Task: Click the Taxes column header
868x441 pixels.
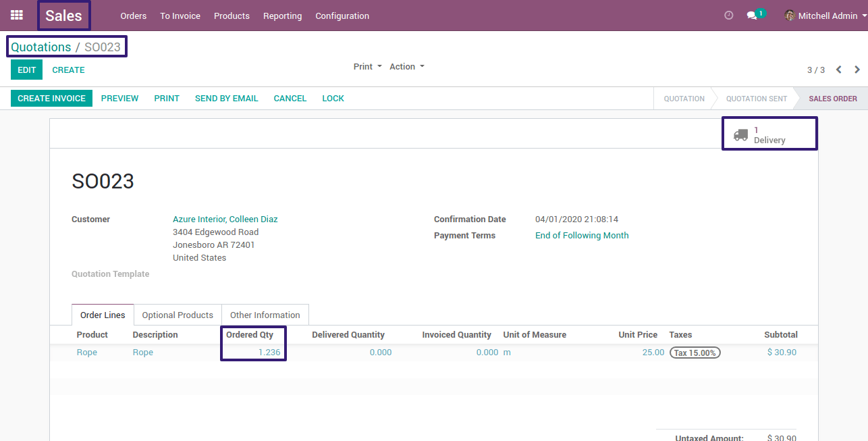Action: click(x=680, y=335)
